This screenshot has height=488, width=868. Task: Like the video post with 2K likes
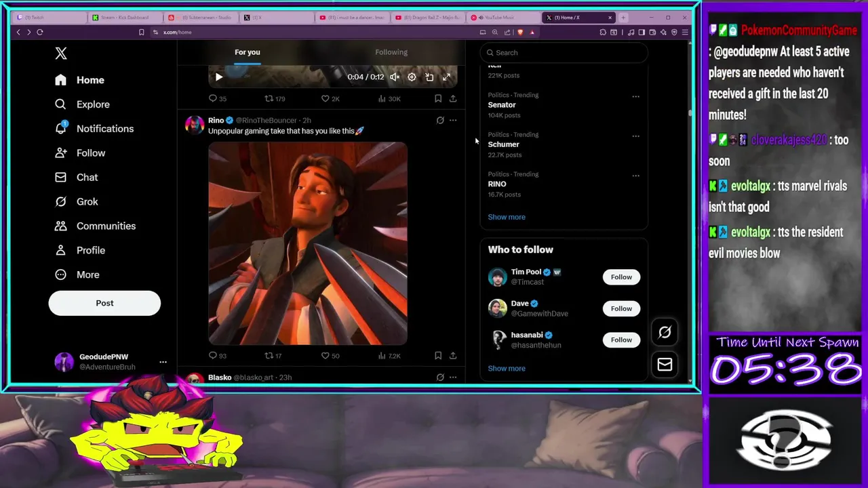tap(330, 99)
